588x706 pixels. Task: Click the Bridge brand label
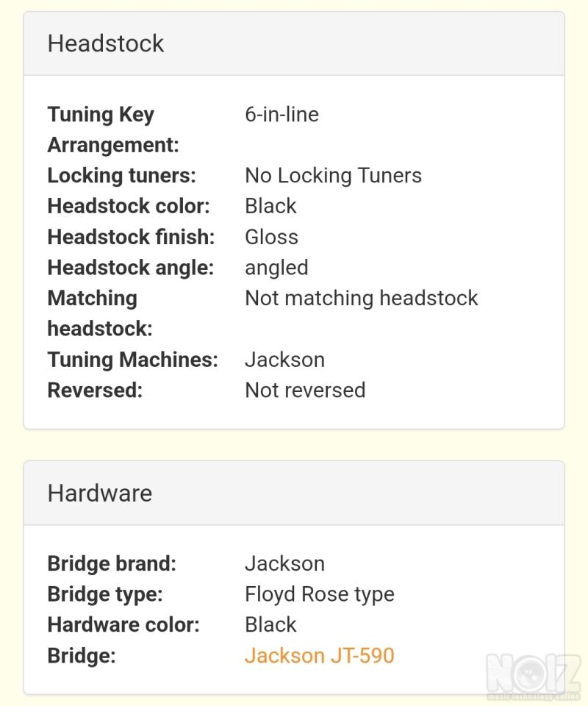coord(112,563)
